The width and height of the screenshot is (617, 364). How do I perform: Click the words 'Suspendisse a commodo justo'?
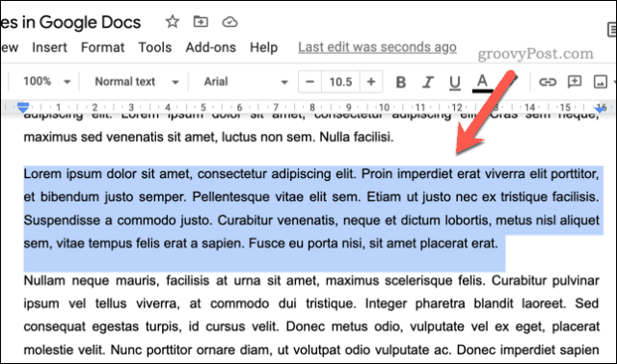click(x=118, y=221)
